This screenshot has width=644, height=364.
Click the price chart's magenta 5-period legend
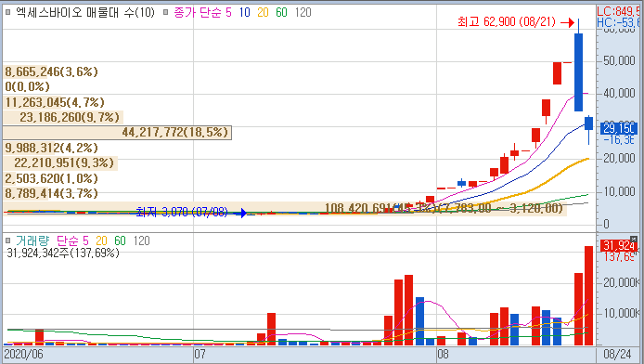[228, 13]
